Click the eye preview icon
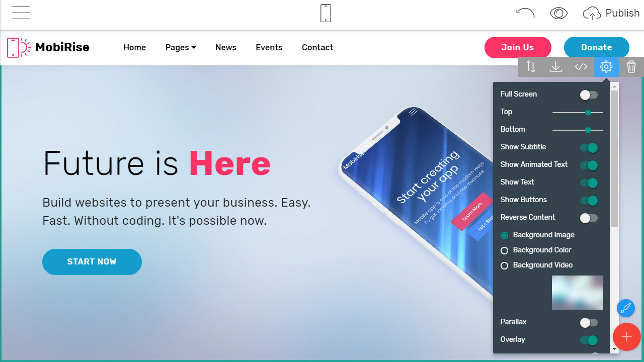644x362 pixels. point(558,13)
